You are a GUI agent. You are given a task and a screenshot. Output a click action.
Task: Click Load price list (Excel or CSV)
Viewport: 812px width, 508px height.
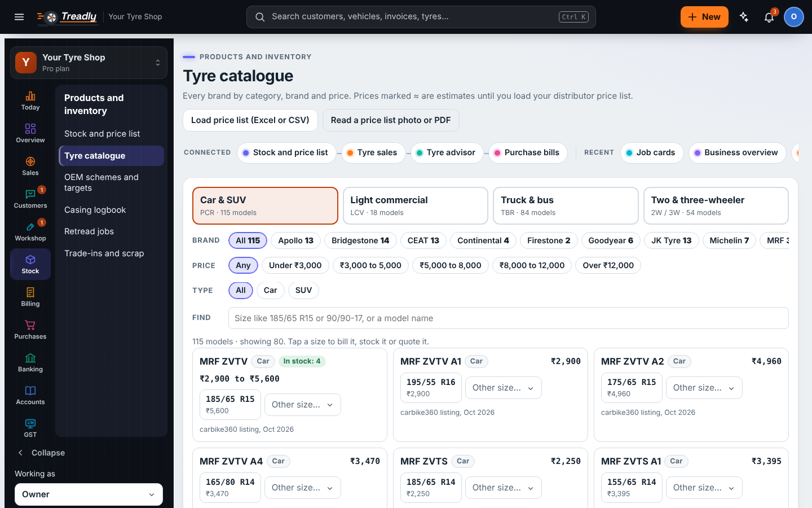(250, 120)
